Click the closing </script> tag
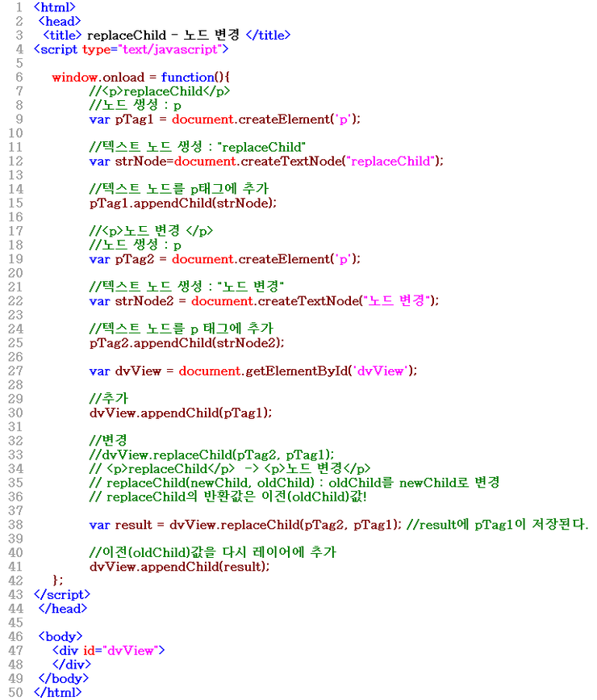597x700 pixels. [x=62, y=595]
